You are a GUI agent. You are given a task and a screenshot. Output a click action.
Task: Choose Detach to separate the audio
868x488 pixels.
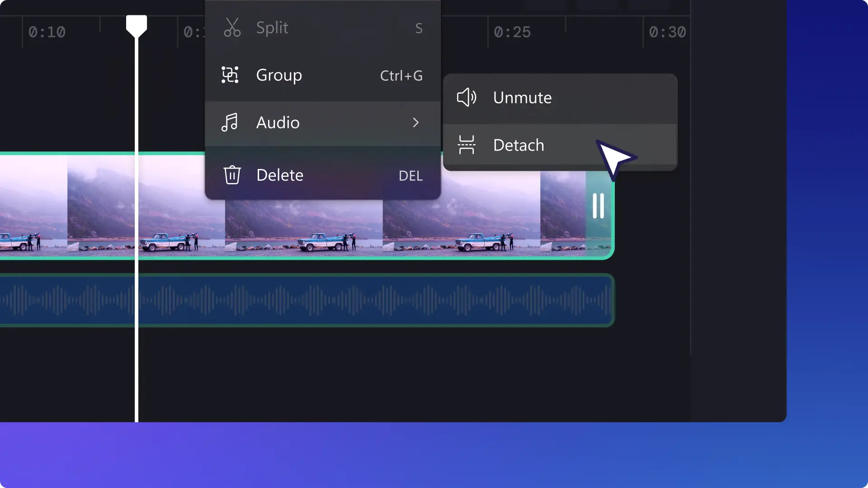[x=518, y=145]
